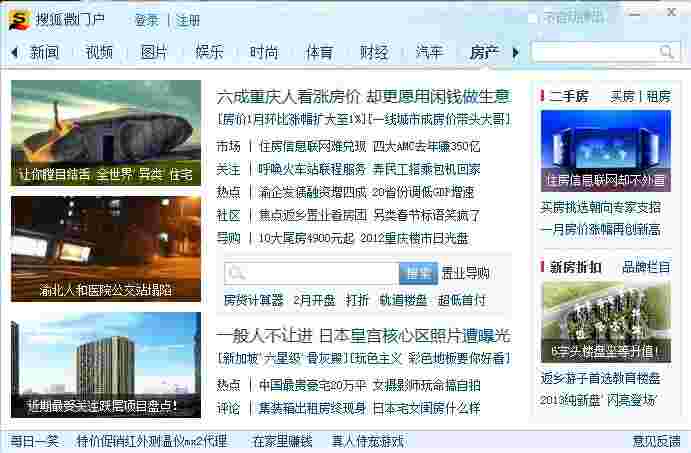
Task: Open the 房贷计算器 link
Action: (x=253, y=300)
